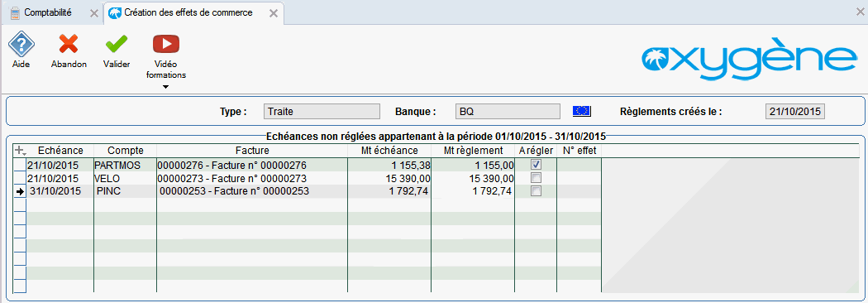The image size is (868, 303).
Task: Click the Mt règlement column header
Action: pyautogui.click(x=473, y=150)
